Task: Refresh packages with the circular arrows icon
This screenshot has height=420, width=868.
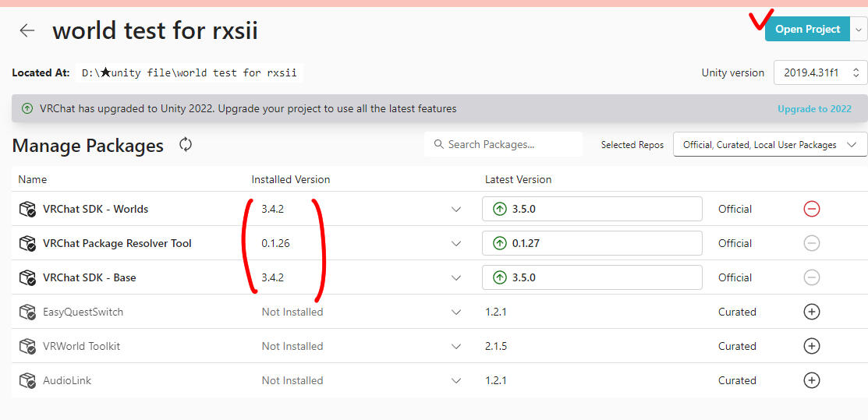Action: [186, 144]
